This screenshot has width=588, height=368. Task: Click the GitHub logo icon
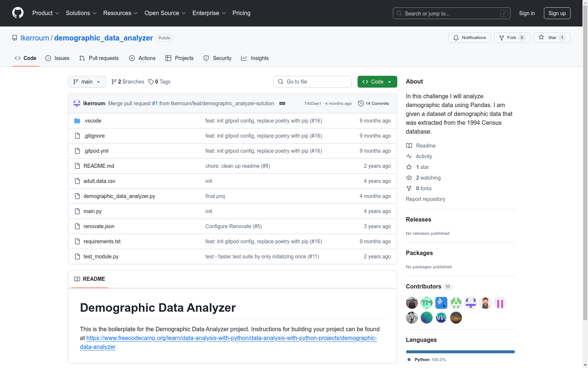point(18,13)
